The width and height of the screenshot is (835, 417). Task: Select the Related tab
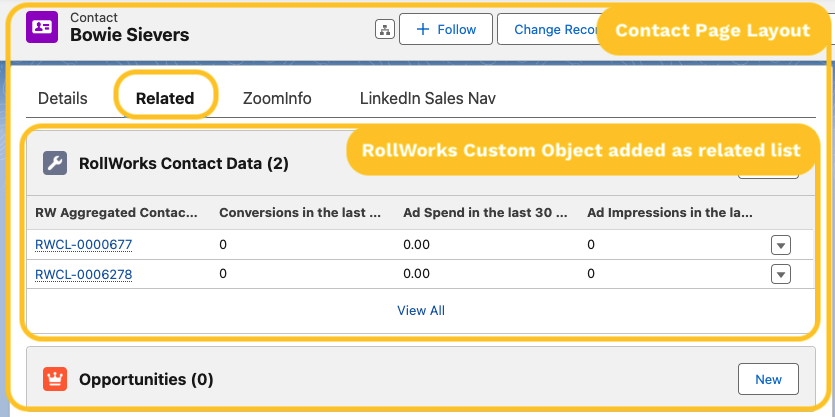[x=165, y=98]
